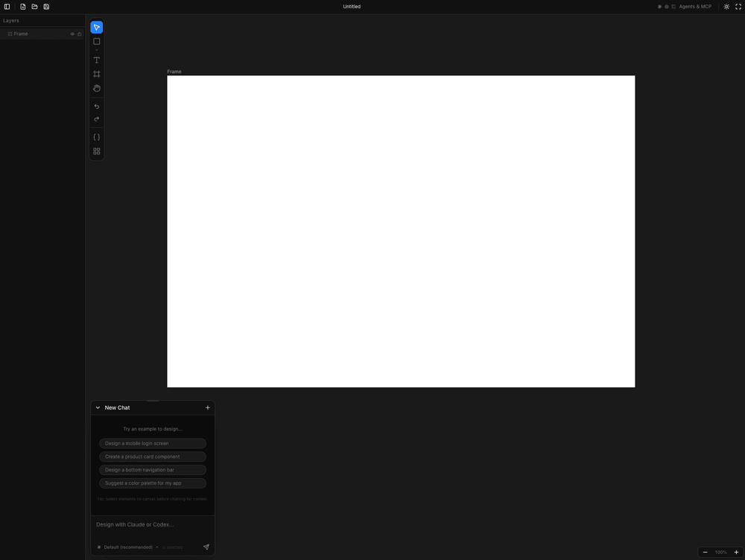Open the Default (recommended) model dropdown
Screen dimensions: 745x560
pos(128,547)
